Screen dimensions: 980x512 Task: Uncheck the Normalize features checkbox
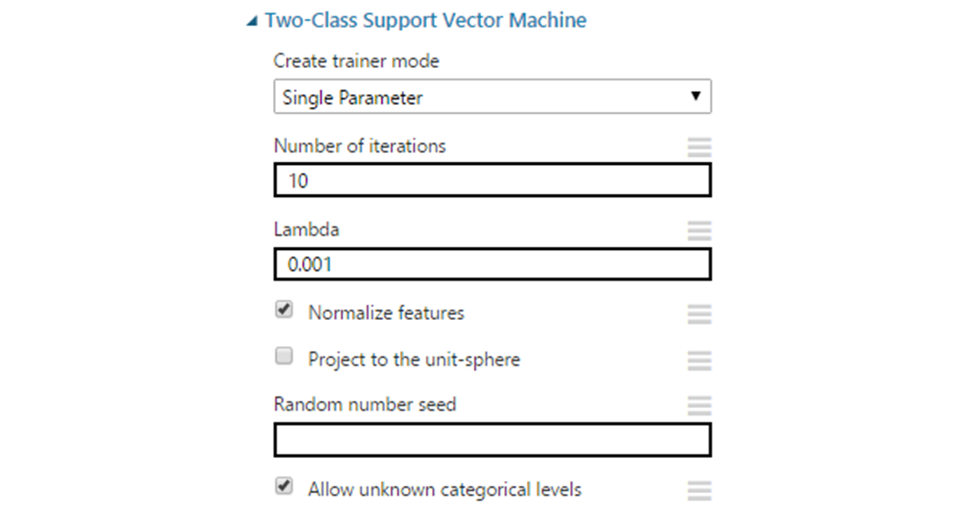pos(284,311)
